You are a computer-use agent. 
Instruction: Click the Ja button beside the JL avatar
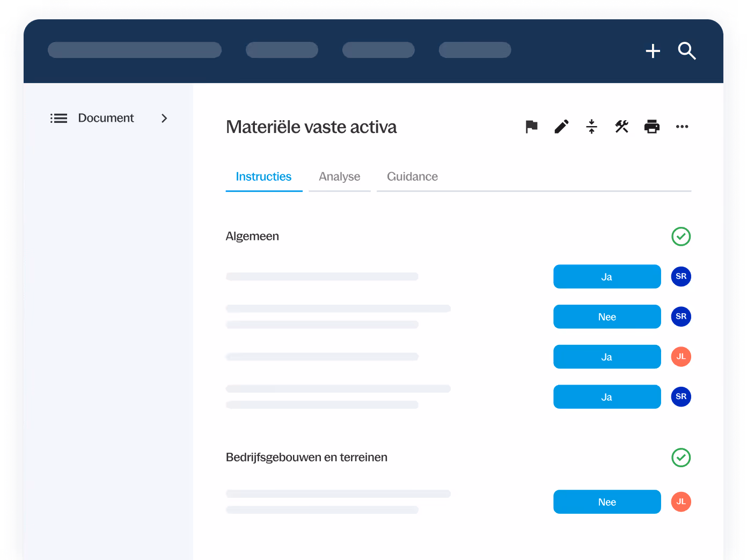[607, 357]
